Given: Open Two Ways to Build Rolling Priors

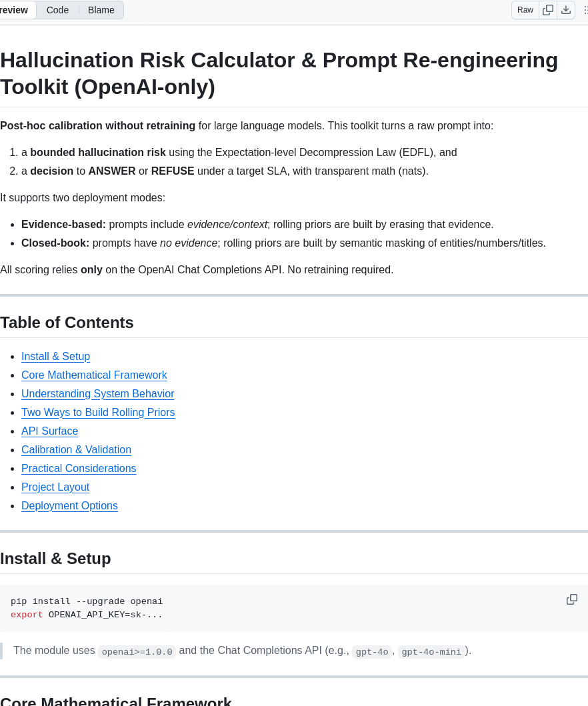Looking at the screenshot, I should click(98, 413).
